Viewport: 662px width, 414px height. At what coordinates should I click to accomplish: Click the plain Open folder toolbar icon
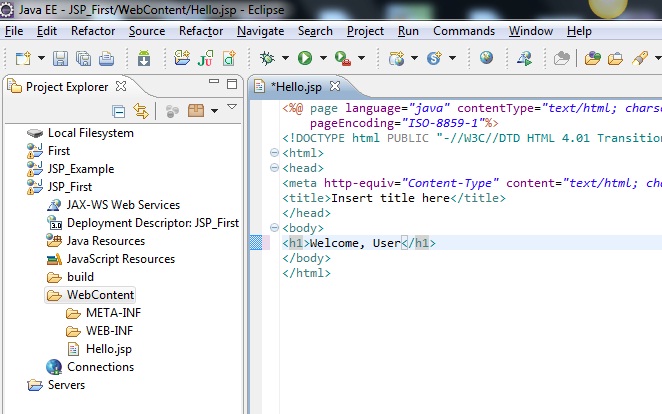pos(616,58)
